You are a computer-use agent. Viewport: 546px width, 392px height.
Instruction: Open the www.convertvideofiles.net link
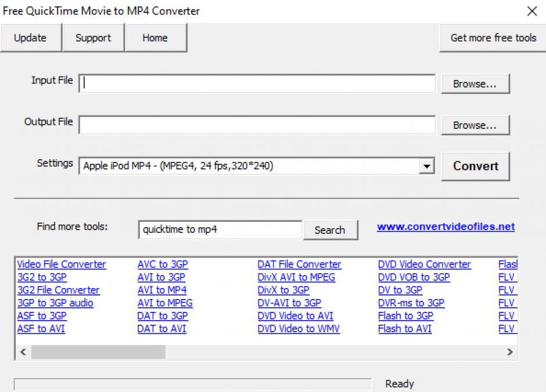click(446, 227)
